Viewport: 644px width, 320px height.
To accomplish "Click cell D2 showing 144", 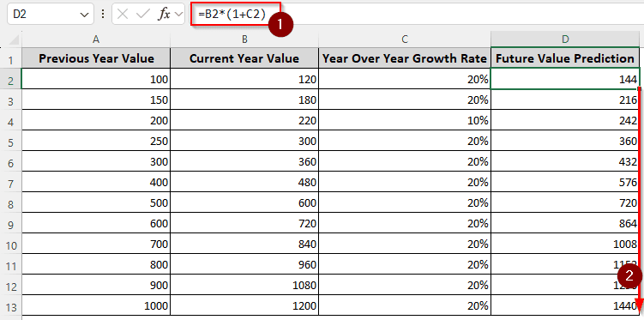I will (565, 79).
